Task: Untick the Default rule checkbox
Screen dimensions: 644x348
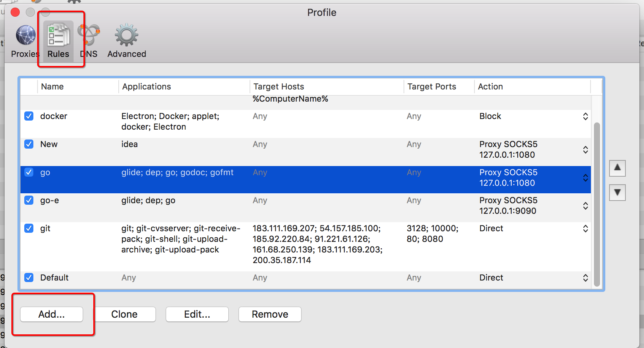Action: pyautogui.click(x=29, y=277)
